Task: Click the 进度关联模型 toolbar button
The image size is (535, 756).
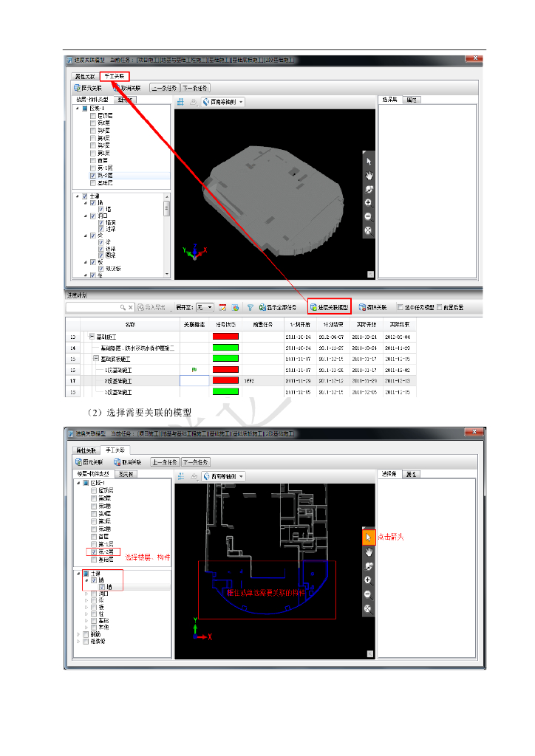Action: [330, 307]
